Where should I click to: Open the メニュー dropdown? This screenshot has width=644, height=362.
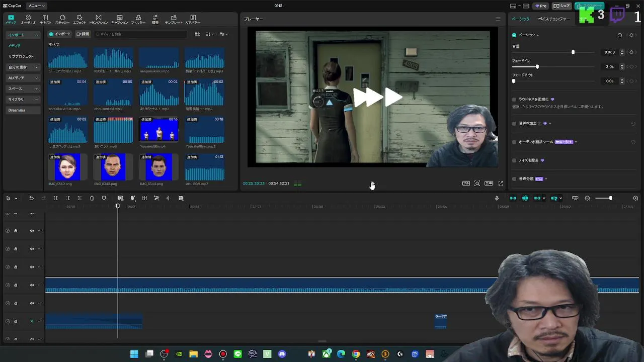(x=36, y=6)
